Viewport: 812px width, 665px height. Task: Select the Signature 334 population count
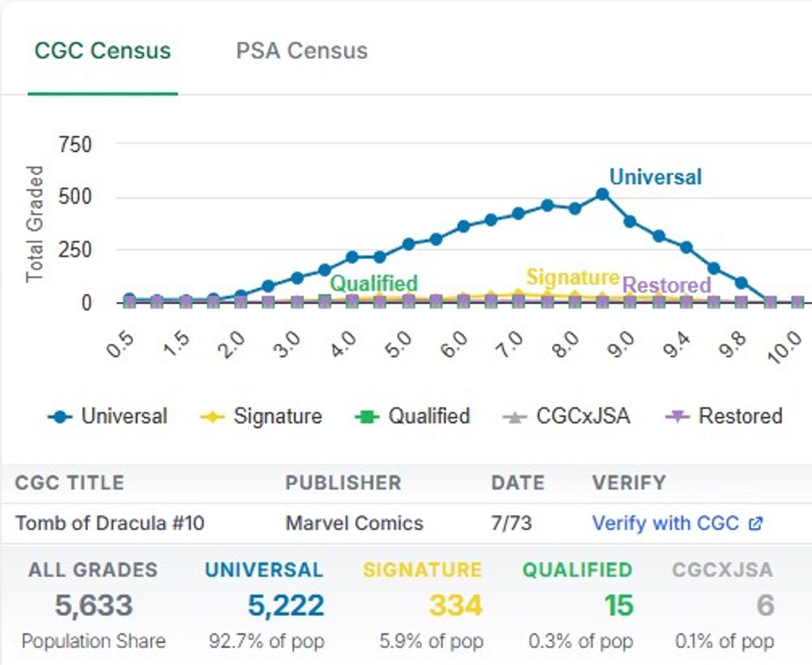point(455,605)
